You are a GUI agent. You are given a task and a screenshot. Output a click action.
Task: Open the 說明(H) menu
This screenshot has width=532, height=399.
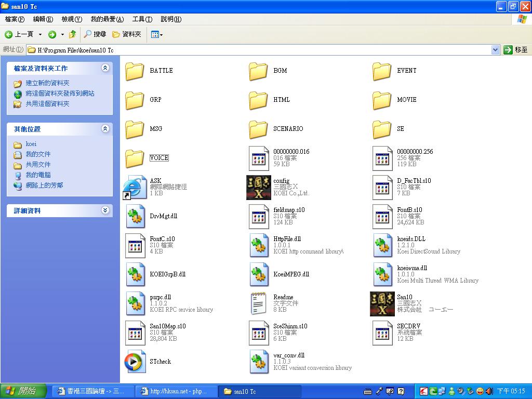click(x=171, y=19)
